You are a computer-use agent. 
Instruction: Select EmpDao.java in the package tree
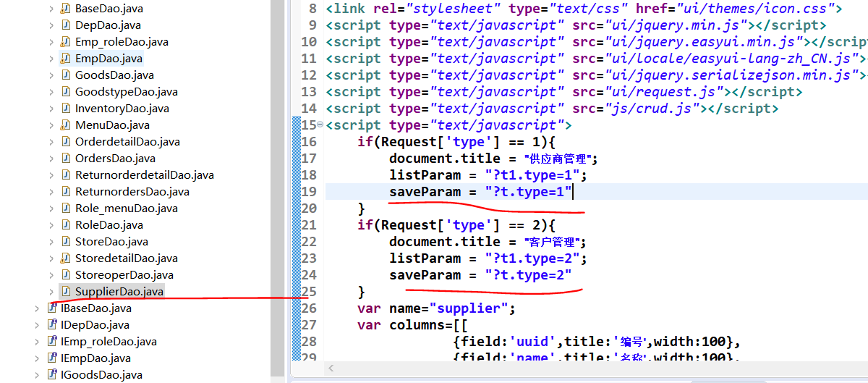pyautogui.click(x=109, y=59)
